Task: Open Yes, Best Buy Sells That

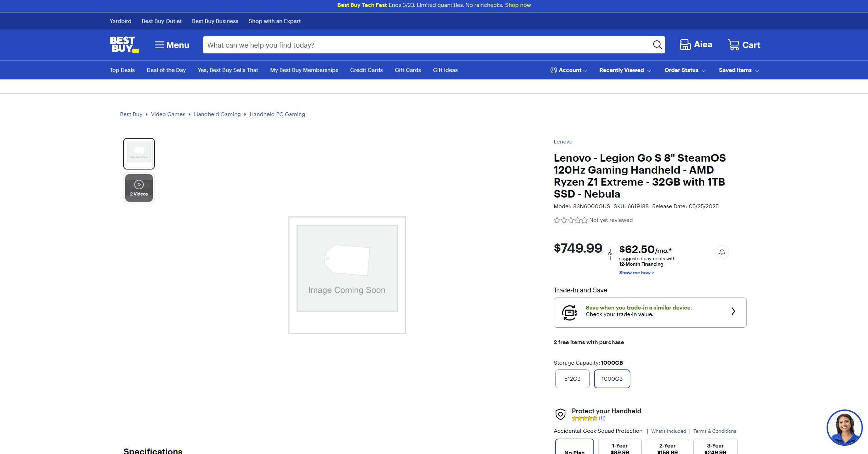Action: [x=228, y=70]
